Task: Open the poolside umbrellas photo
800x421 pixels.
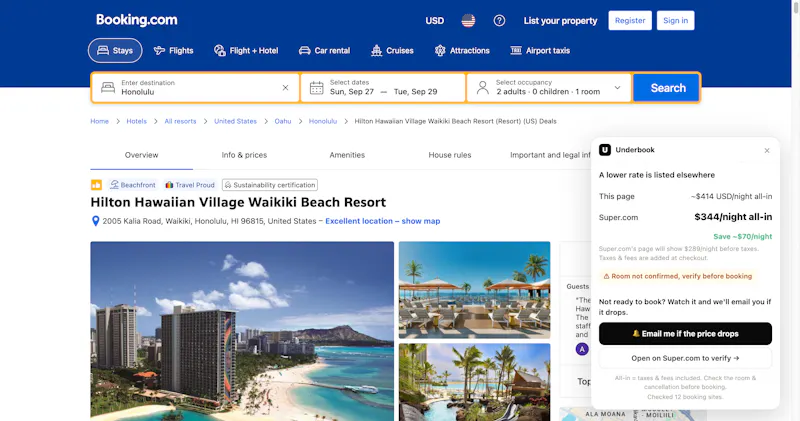Action: [474, 290]
